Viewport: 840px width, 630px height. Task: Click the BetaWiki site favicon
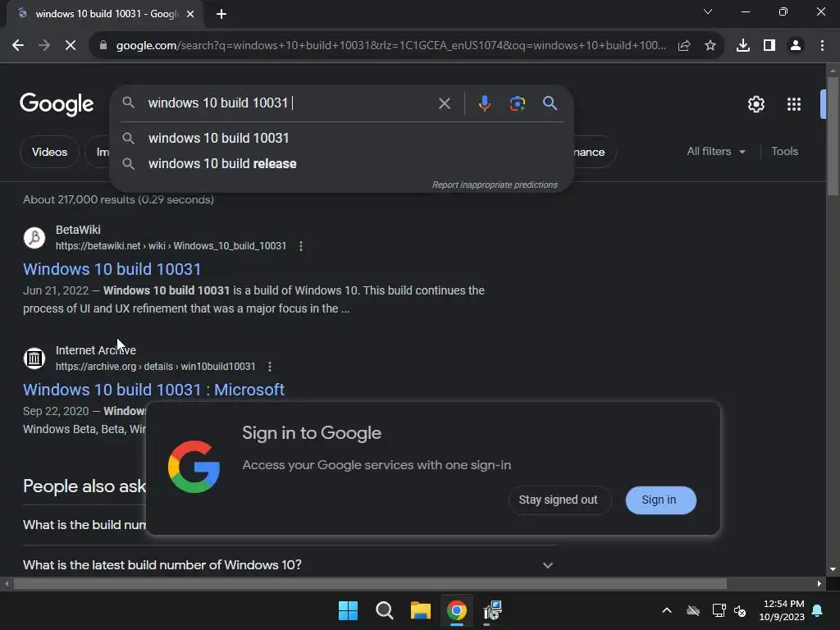tap(34, 237)
